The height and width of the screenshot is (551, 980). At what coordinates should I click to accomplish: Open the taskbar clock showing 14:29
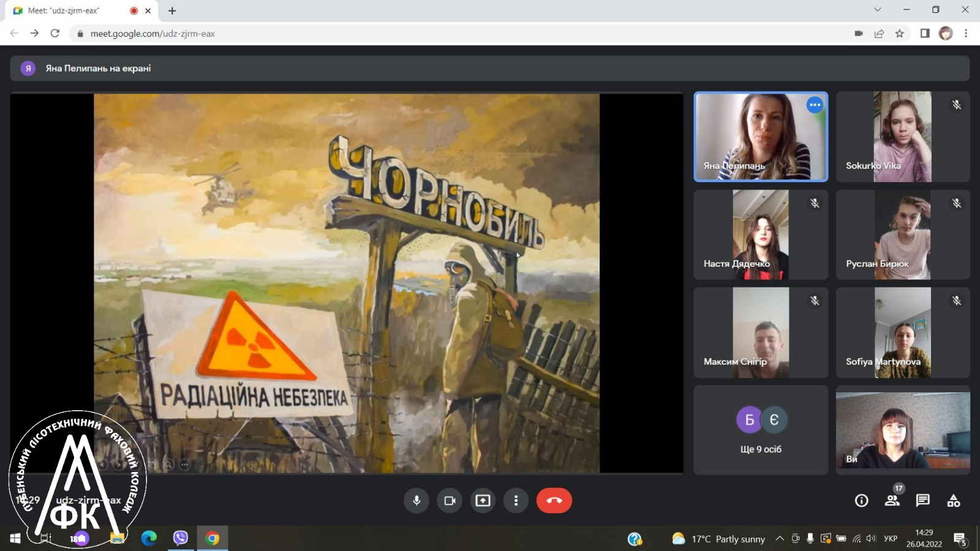(x=924, y=538)
